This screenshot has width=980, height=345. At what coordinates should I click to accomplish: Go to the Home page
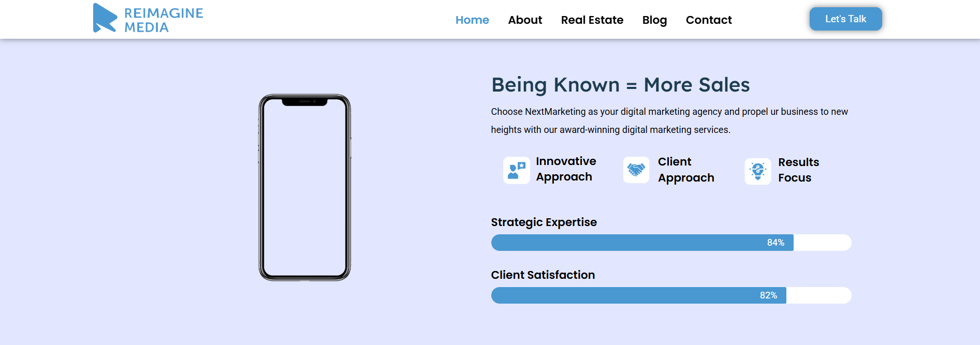click(472, 20)
